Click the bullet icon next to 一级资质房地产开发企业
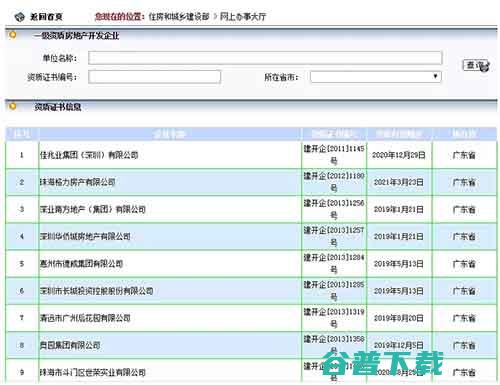Screen dimensions: 500x385 tap(13, 34)
